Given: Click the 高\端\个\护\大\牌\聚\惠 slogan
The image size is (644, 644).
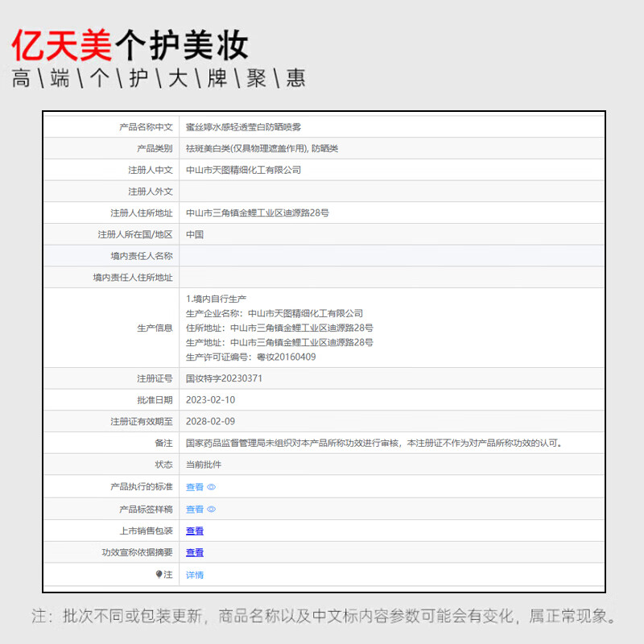Looking at the screenshot, I should point(158,78).
